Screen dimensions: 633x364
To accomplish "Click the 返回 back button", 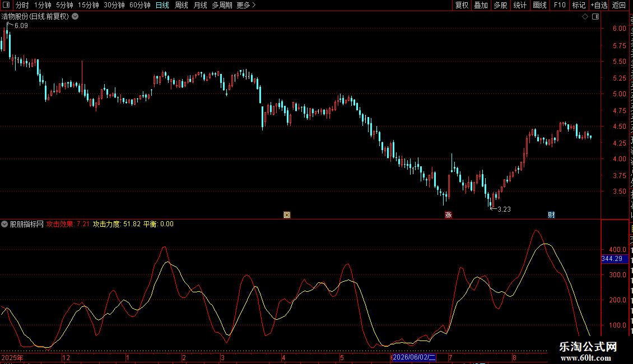I will pos(619,5).
